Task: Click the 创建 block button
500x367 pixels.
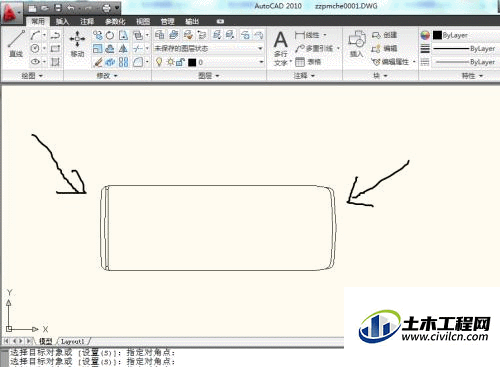Action: [x=384, y=35]
